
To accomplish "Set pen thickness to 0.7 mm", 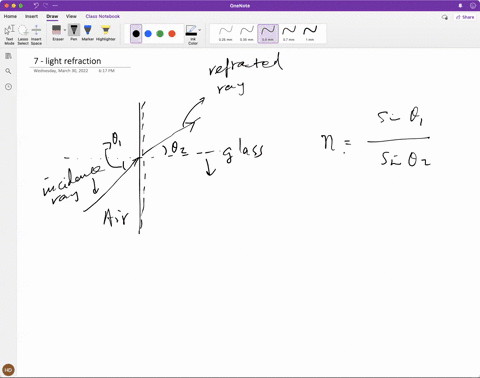I will click(289, 34).
